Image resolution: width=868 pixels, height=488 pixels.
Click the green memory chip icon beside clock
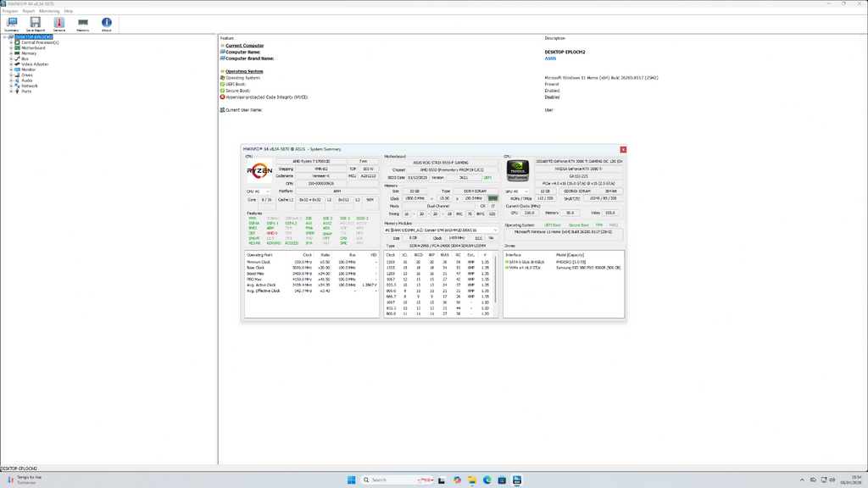[492, 198]
